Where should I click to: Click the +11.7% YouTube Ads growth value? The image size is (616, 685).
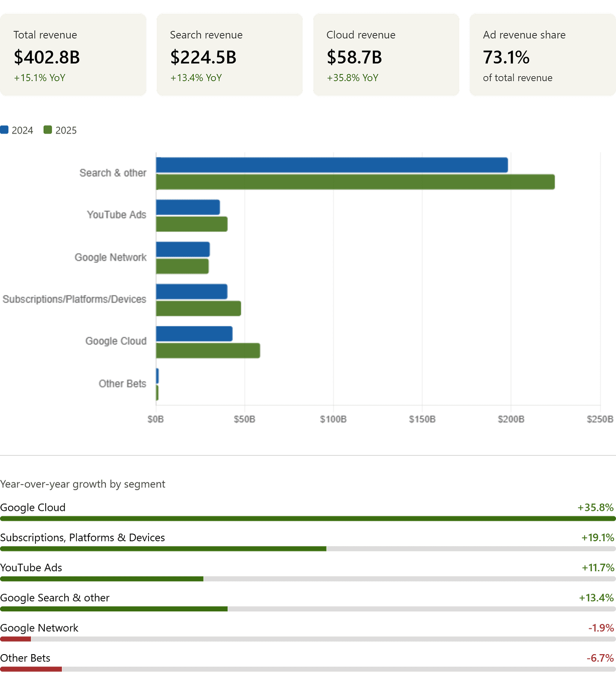coord(598,567)
